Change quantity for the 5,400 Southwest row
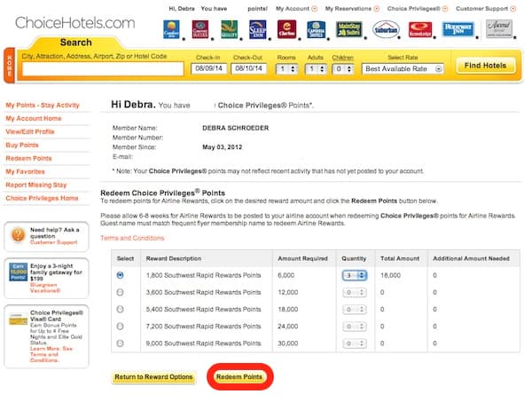The width and height of the screenshot is (532, 402). click(x=355, y=310)
